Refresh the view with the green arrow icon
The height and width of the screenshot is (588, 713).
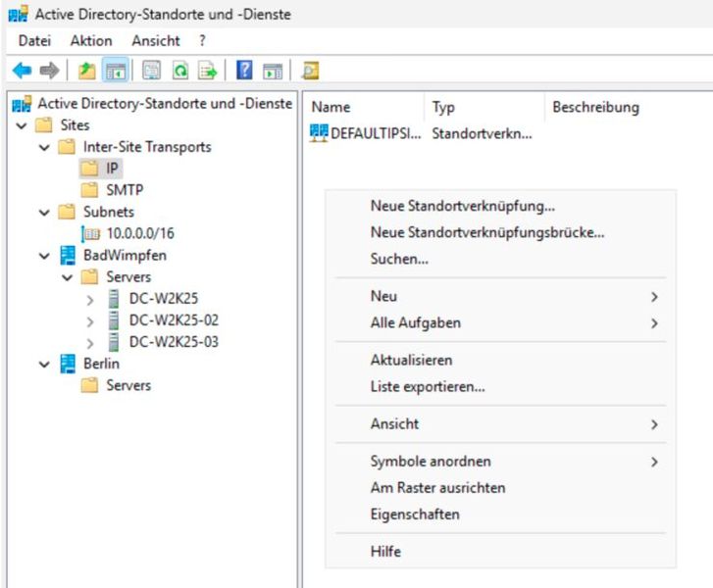click(180, 71)
